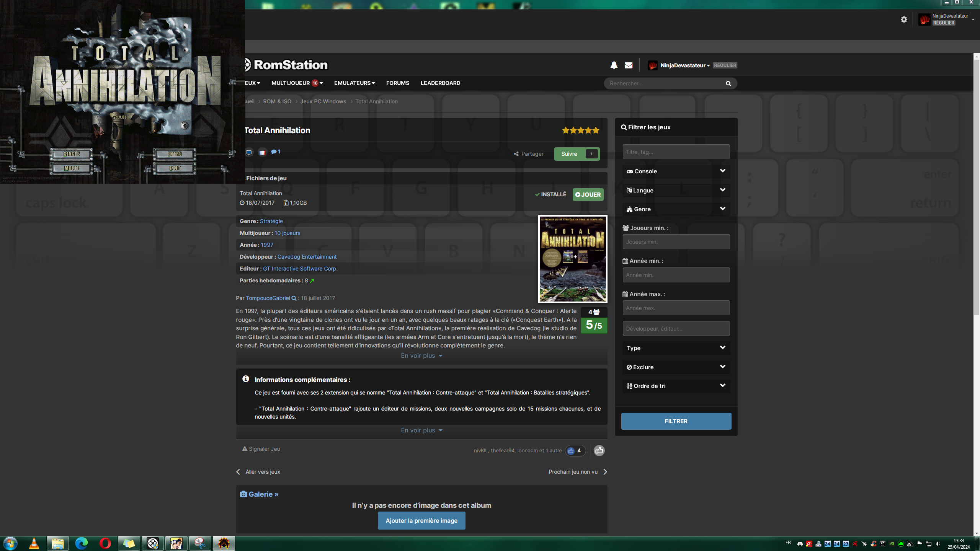The height and width of the screenshot is (551, 980).
Task: Click the comment bubble icon with count 1
Action: click(276, 152)
